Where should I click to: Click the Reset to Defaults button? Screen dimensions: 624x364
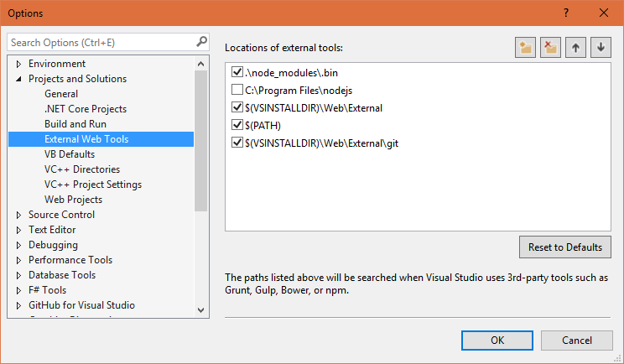tap(565, 247)
